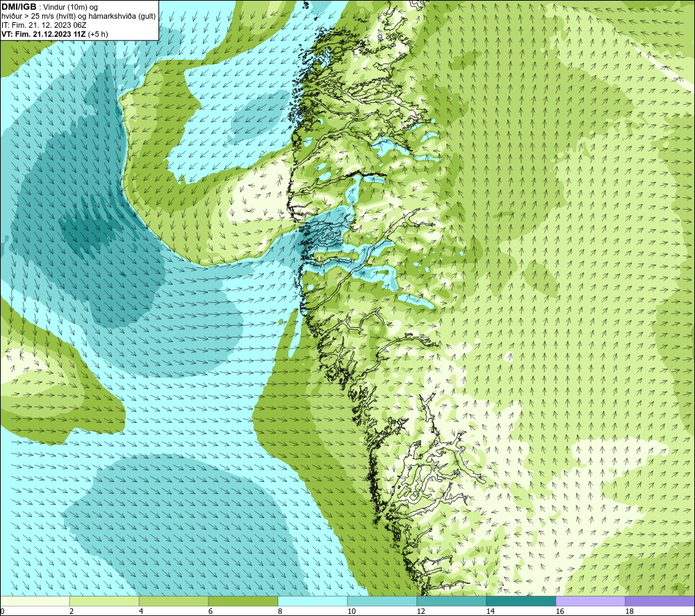
Task: Click the legend scale label '2'
Action: (x=72, y=611)
